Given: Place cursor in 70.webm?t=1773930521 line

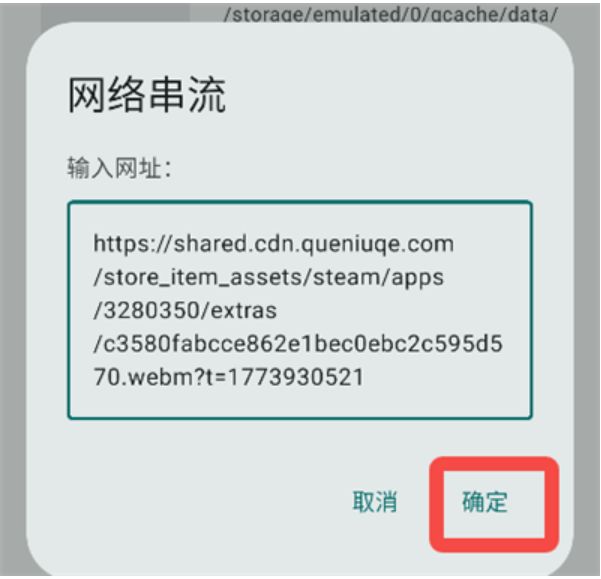Looking at the screenshot, I should pos(228,377).
